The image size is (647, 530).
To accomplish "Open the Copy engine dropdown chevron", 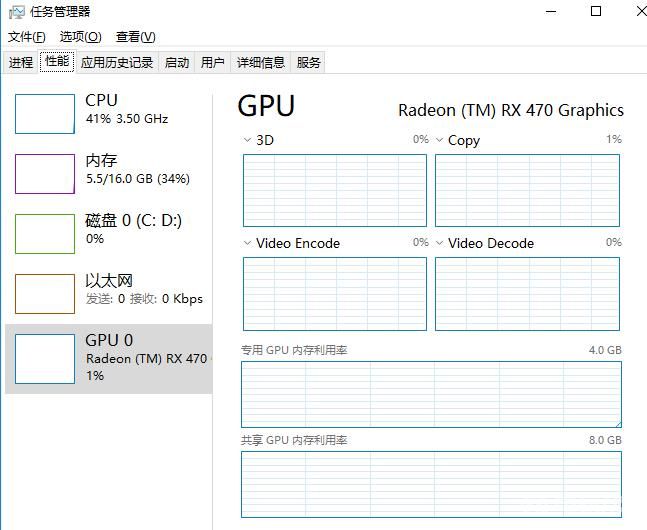I will point(439,140).
